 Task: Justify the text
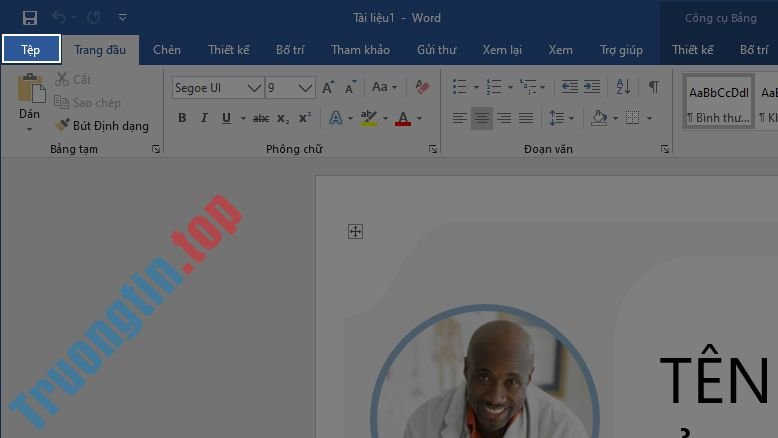526,118
